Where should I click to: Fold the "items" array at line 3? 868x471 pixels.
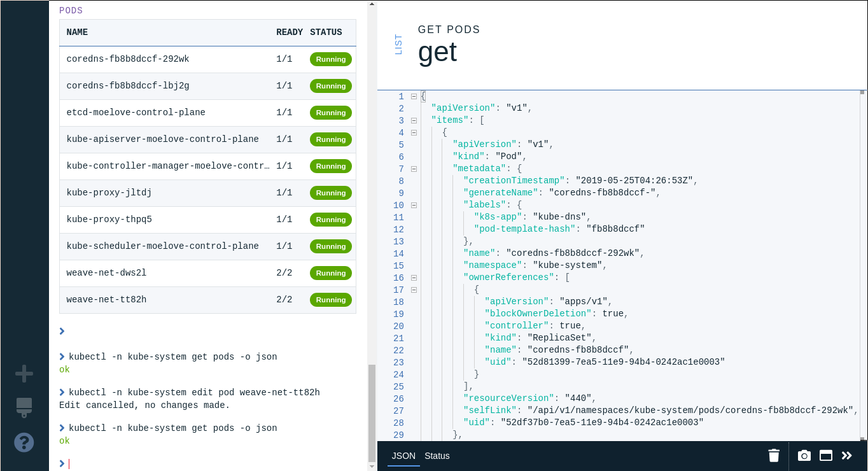pyautogui.click(x=414, y=121)
